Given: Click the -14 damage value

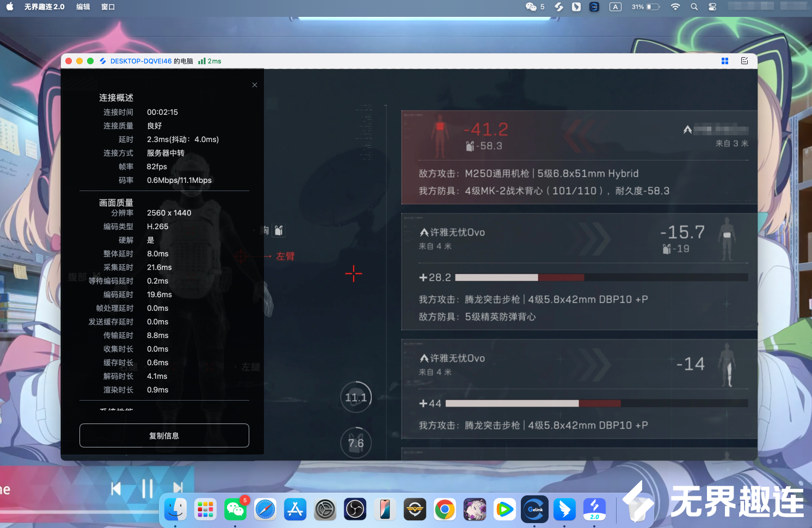Looking at the screenshot, I should pos(691,364).
